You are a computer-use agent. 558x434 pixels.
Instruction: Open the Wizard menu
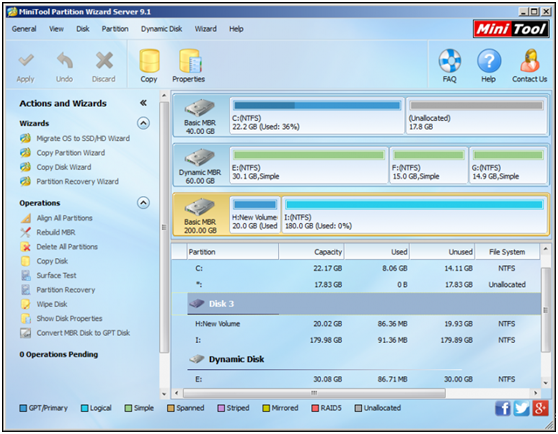[205, 29]
